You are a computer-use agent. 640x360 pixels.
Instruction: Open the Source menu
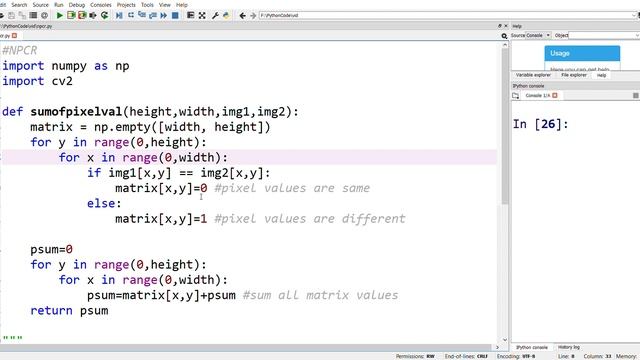tap(40, 5)
